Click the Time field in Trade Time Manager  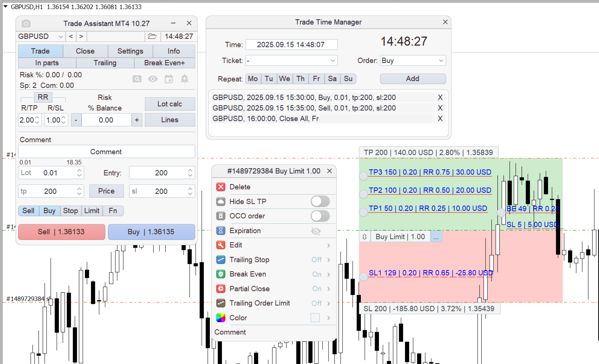coord(291,45)
